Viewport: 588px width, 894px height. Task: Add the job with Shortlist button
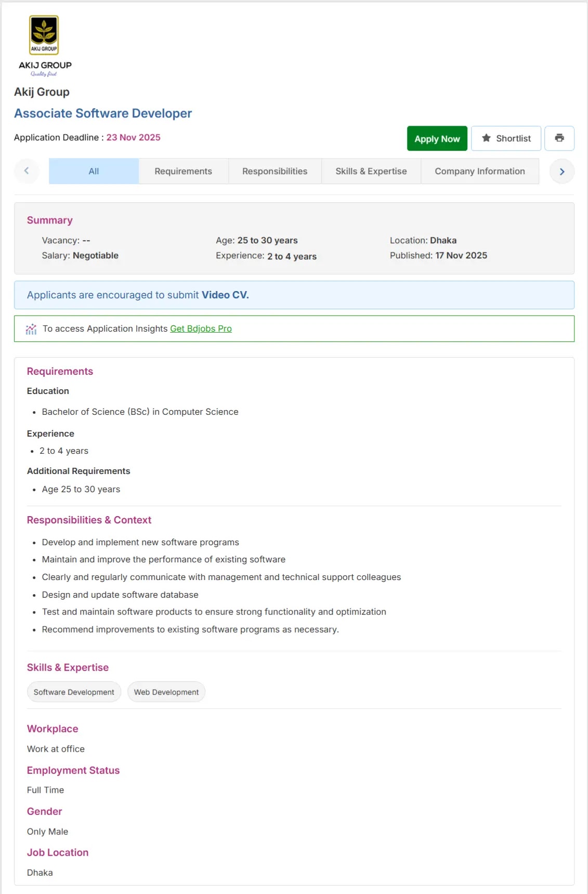pos(506,138)
